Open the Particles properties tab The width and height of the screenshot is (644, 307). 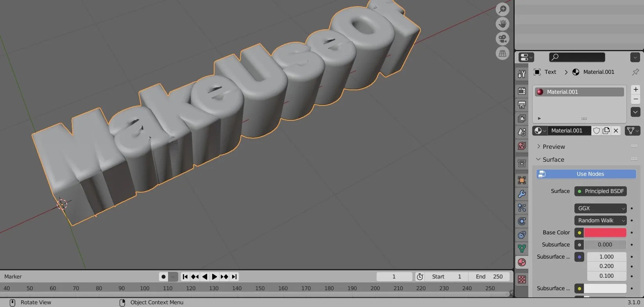click(522, 207)
